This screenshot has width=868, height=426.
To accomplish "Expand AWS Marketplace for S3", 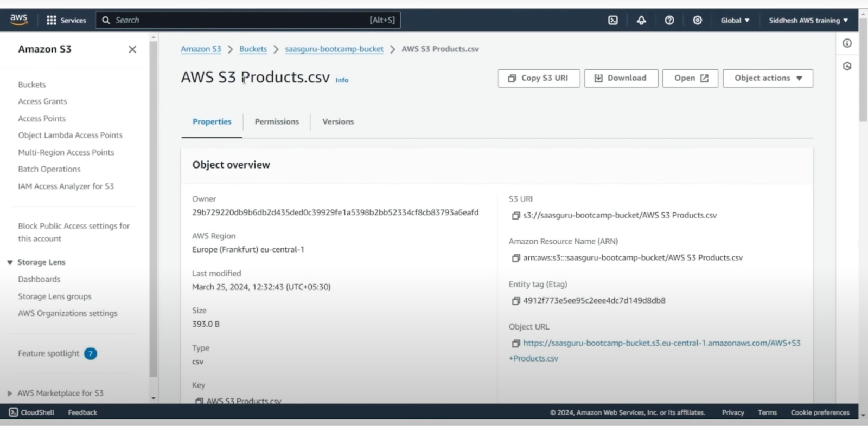I will (10, 393).
